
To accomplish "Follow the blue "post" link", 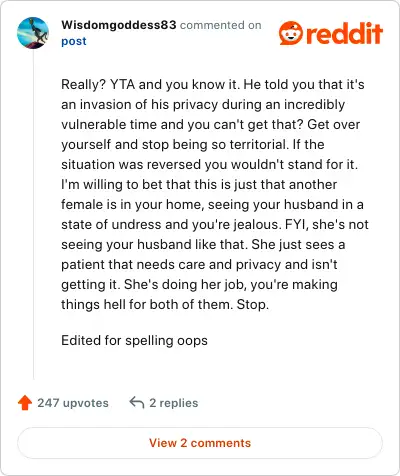I will tap(74, 41).
